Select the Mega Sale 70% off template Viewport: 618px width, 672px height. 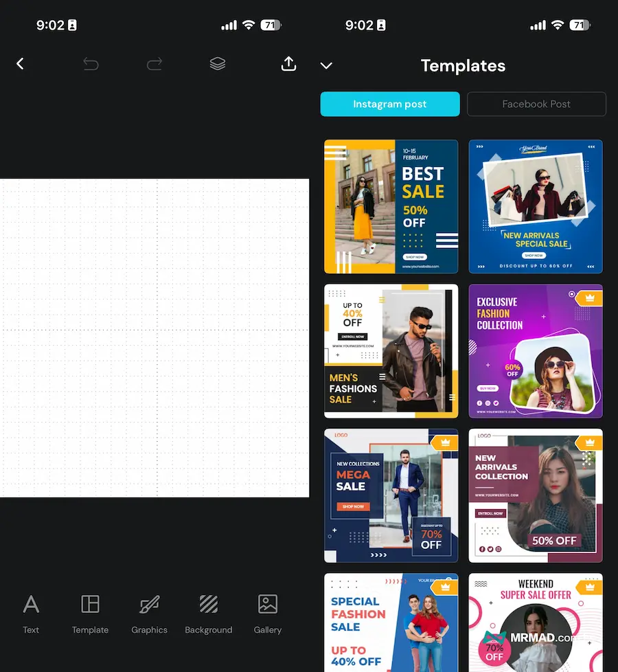(391, 495)
